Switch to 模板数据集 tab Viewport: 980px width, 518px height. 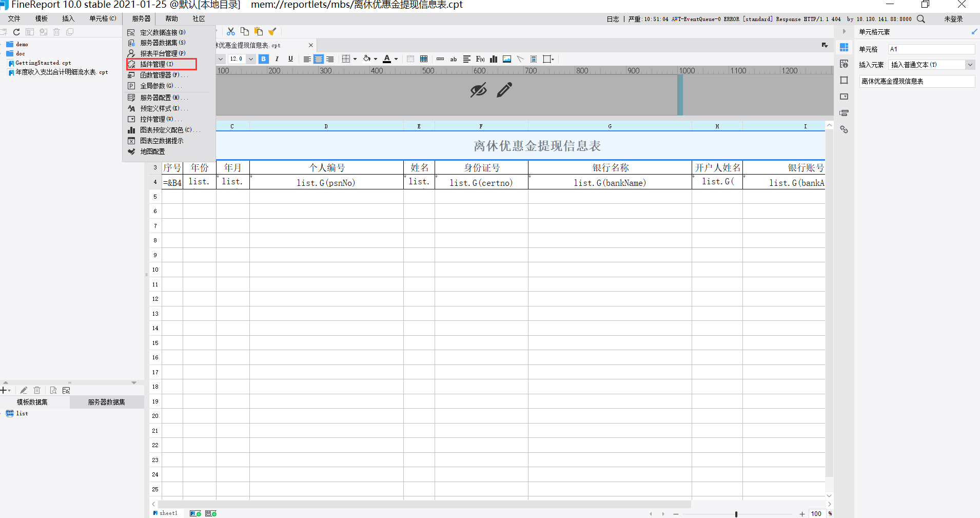[x=32, y=402]
